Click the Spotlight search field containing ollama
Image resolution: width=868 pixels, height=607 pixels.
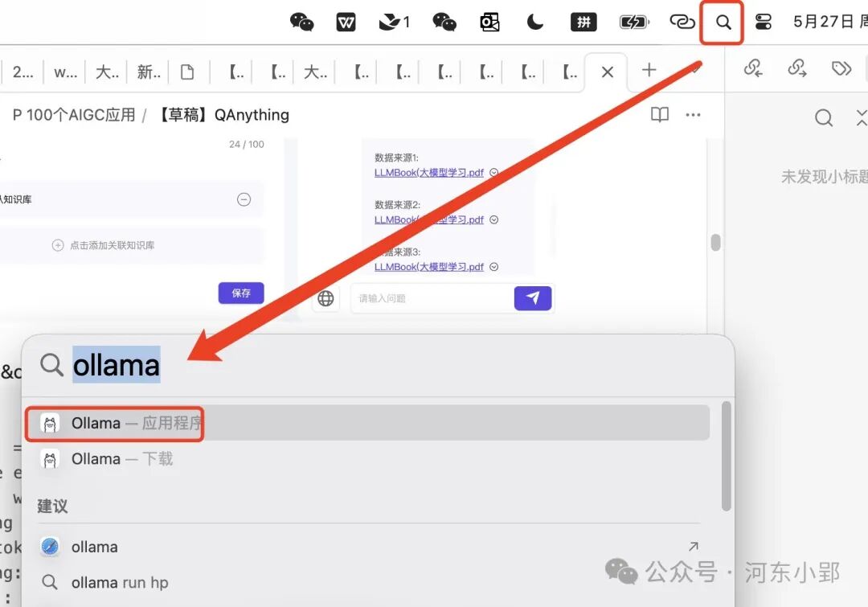376,366
